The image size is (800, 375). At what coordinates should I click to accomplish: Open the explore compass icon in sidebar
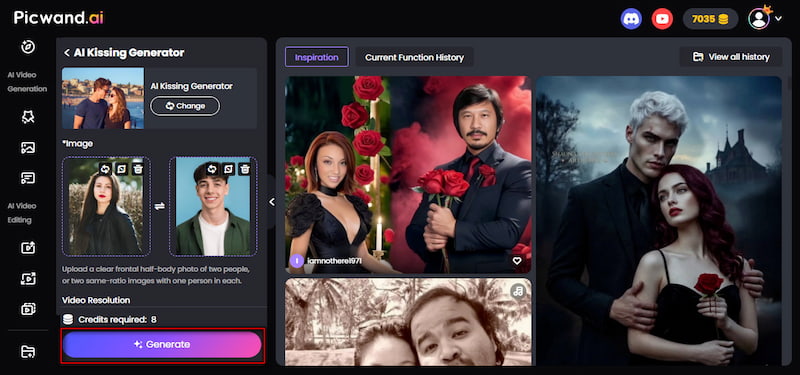(x=28, y=47)
